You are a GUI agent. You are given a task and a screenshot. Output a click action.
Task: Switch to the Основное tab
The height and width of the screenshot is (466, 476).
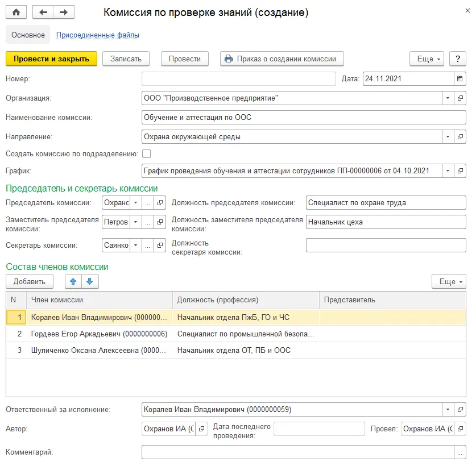pos(28,35)
